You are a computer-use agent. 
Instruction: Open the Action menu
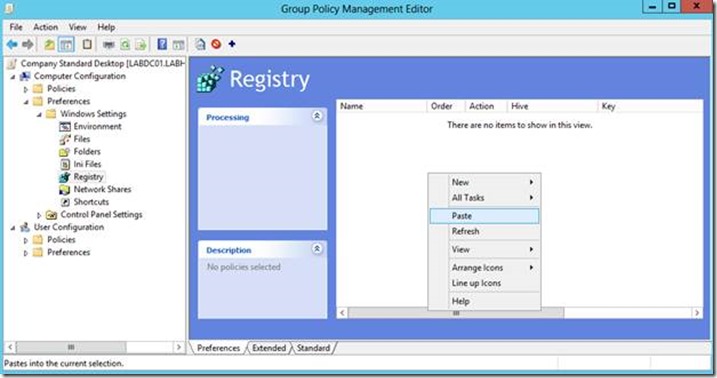point(46,27)
